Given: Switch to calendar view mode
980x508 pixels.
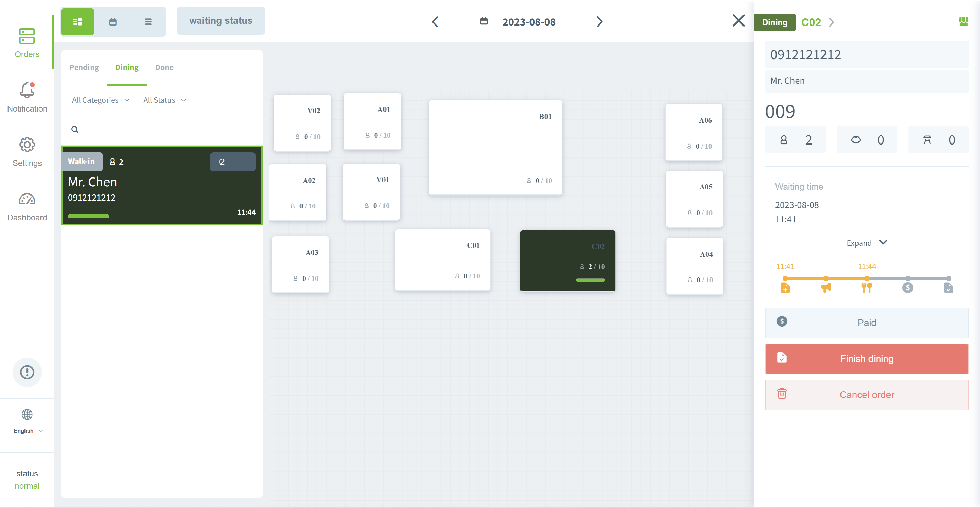Looking at the screenshot, I should tap(113, 22).
